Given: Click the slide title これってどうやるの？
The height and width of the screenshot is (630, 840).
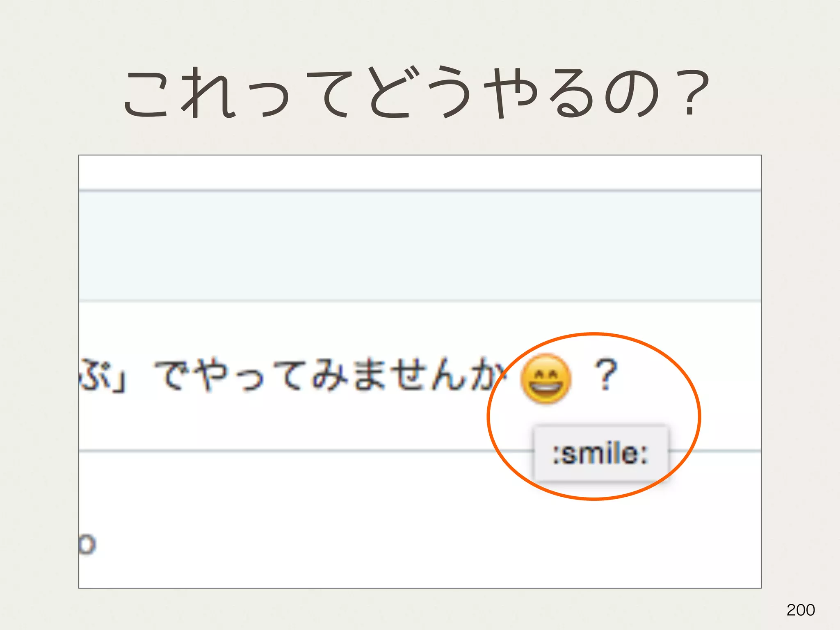Looking at the screenshot, I should pos(416,93).
